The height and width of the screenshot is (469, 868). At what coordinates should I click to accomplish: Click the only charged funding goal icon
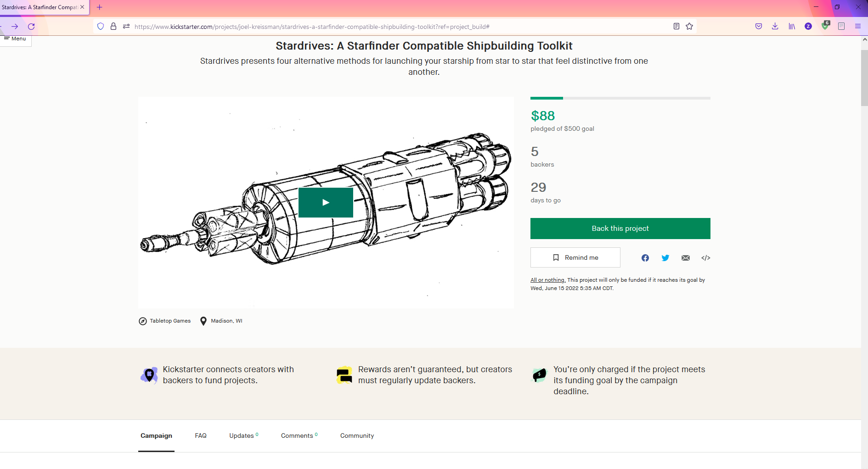pyautogui.click(x=540, y=375)
